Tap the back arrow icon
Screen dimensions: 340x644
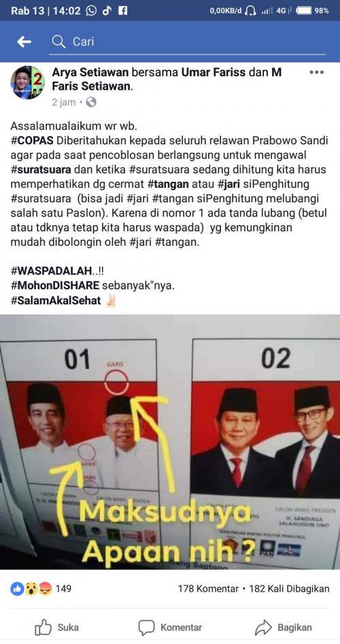(24, 42)
